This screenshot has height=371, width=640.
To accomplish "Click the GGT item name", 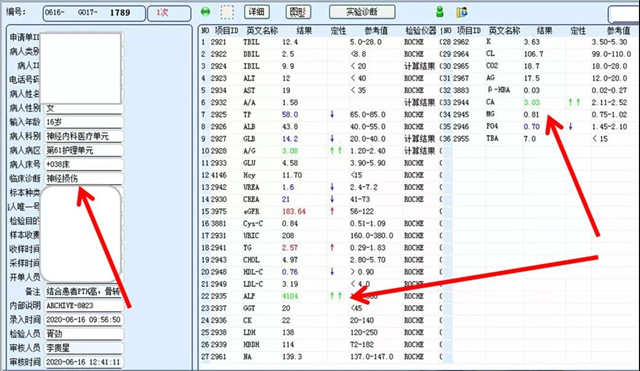I will click(x=249, y=308).
